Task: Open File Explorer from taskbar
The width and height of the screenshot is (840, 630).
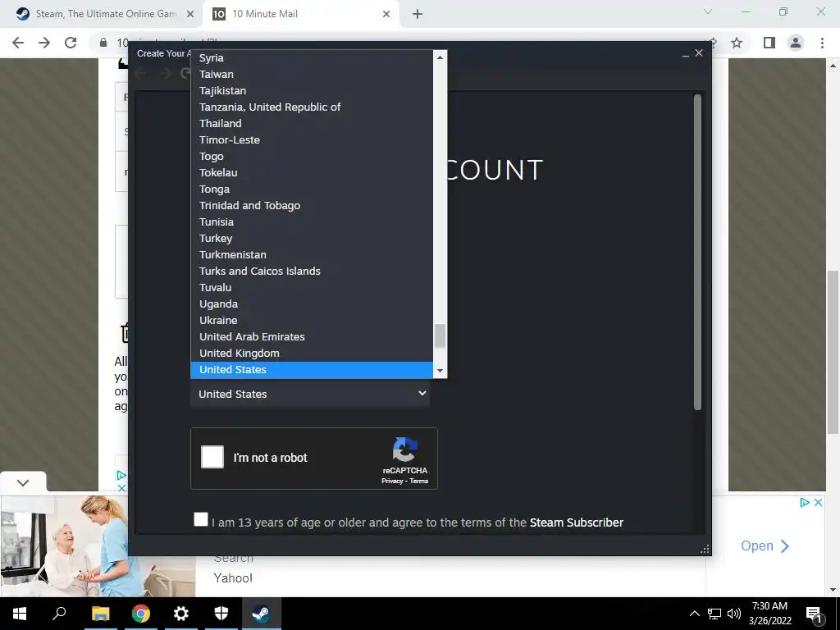Action: point(100,614)
